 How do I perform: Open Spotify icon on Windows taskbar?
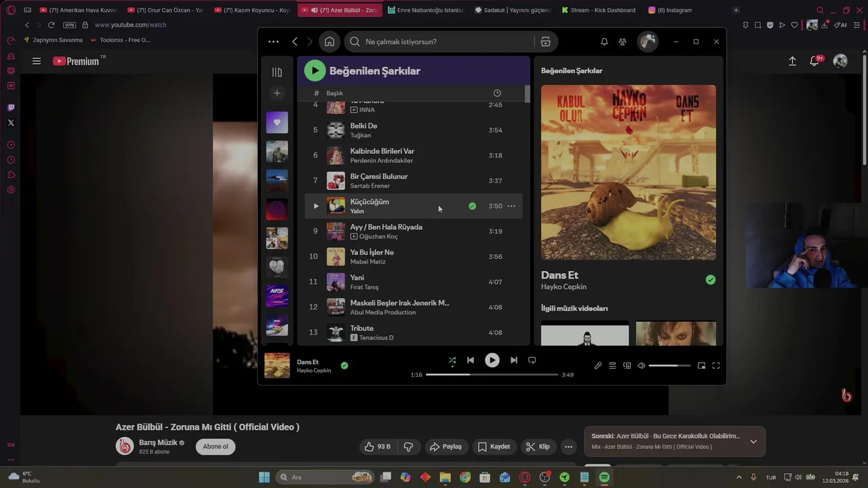(x=604, y=477)
